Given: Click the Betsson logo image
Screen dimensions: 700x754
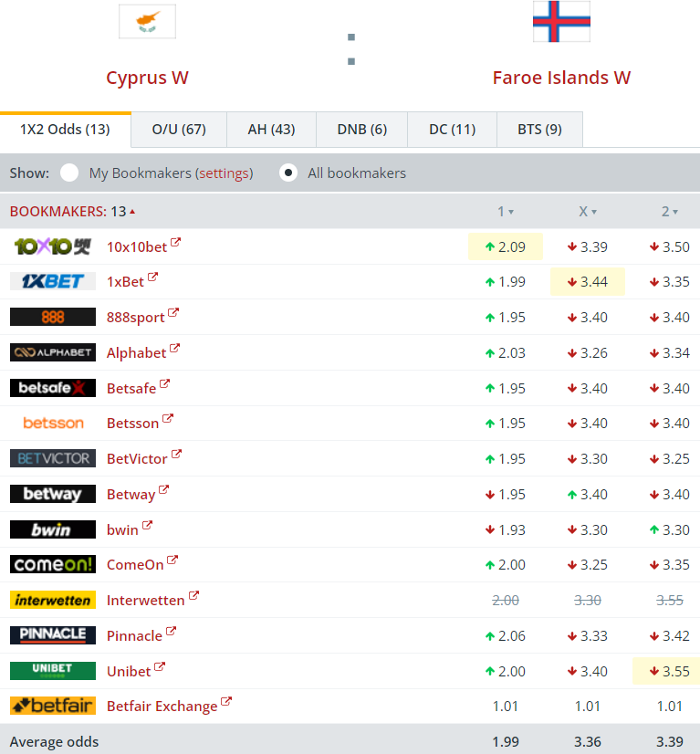Looking at the screenshot, I should (x=52, y=424).
